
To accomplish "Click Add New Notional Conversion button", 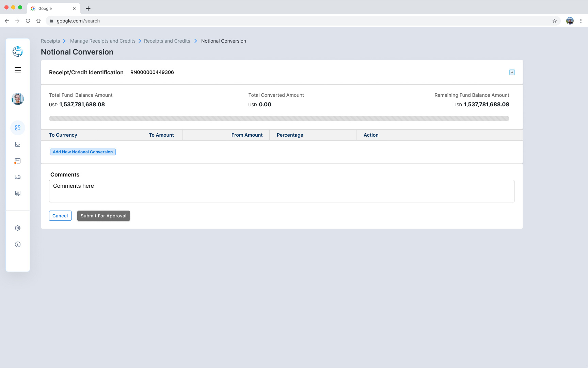I will [83, 152].
